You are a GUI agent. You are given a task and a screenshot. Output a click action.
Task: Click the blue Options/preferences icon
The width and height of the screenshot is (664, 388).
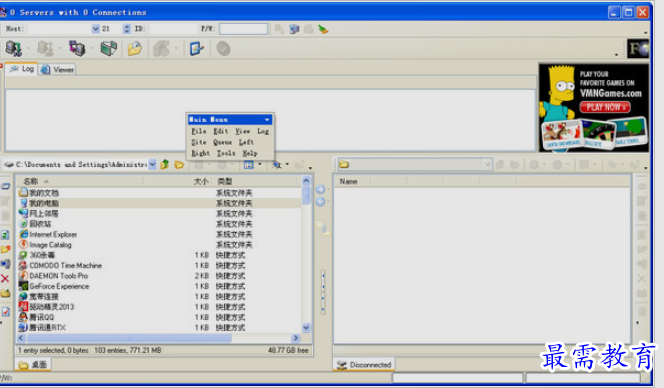(x=196, y=49)
